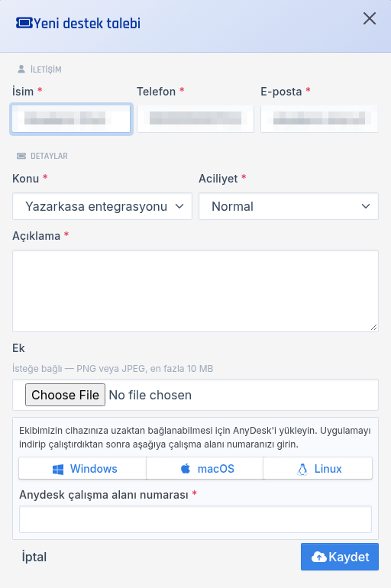Viewport: 391px width, 588px height.
Task: Click the 'Aciliyet' label
Action: pyautogui.click(x=218, y=179)
